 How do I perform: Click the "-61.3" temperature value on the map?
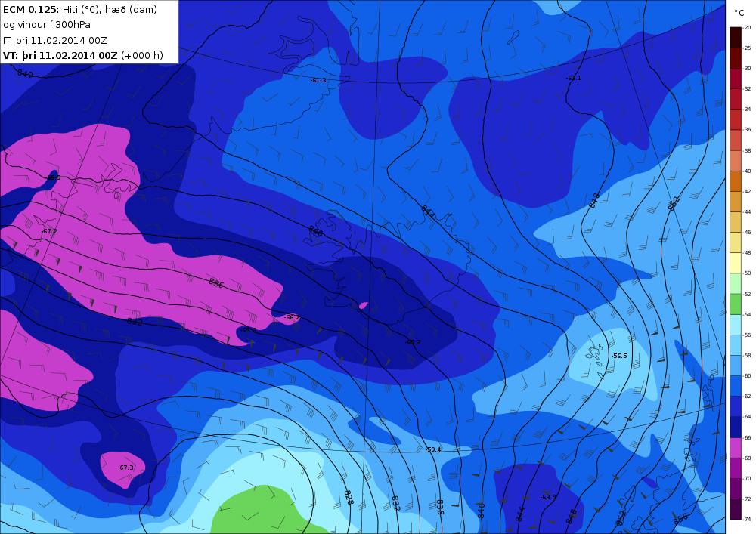318,80
